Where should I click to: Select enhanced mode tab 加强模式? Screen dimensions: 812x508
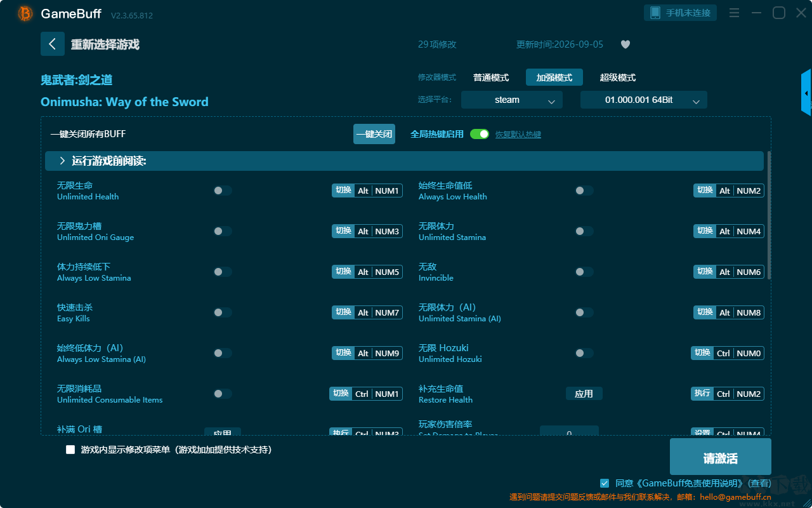[x=554, y=77]
